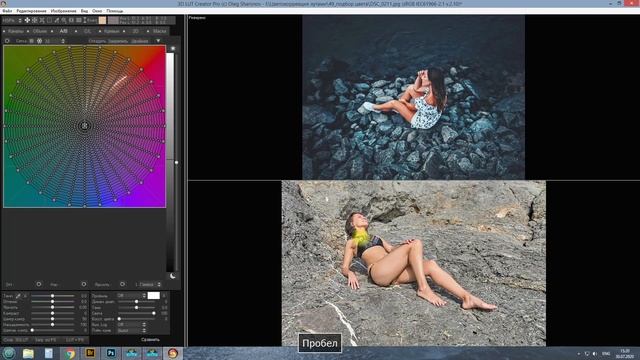Click the pencil icon next to Темп
Image resolution: width=640 pixels, height=360 pixels.
coord(18,296)
